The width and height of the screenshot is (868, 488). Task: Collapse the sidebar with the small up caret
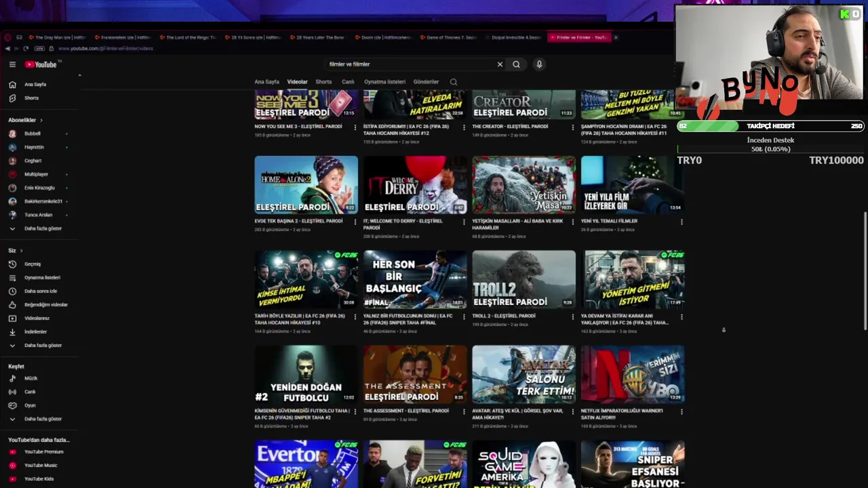pos(79,75)
